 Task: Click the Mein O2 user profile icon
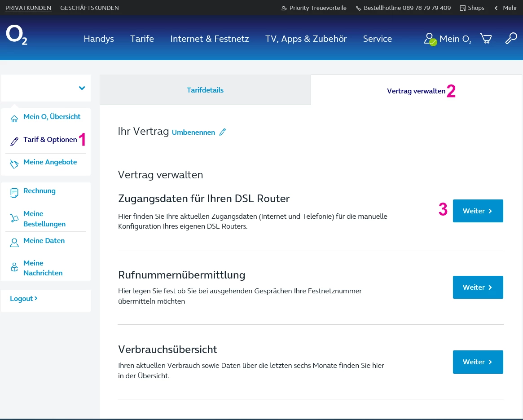[x=430, y=39]
